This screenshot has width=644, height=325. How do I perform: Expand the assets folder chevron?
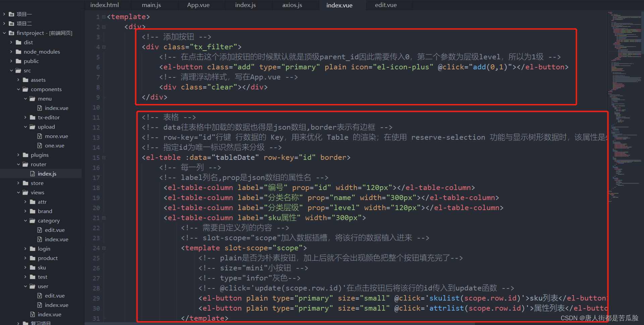(18, 80)
